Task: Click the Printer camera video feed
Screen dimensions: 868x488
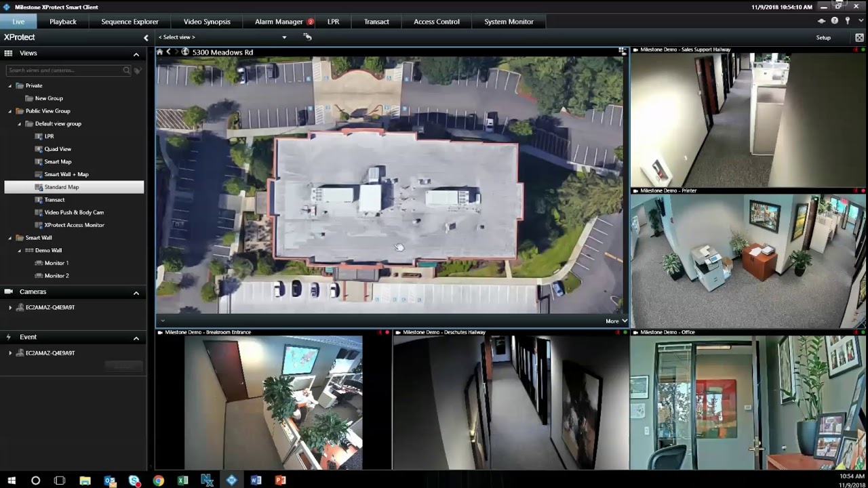Action: (749, 261)
